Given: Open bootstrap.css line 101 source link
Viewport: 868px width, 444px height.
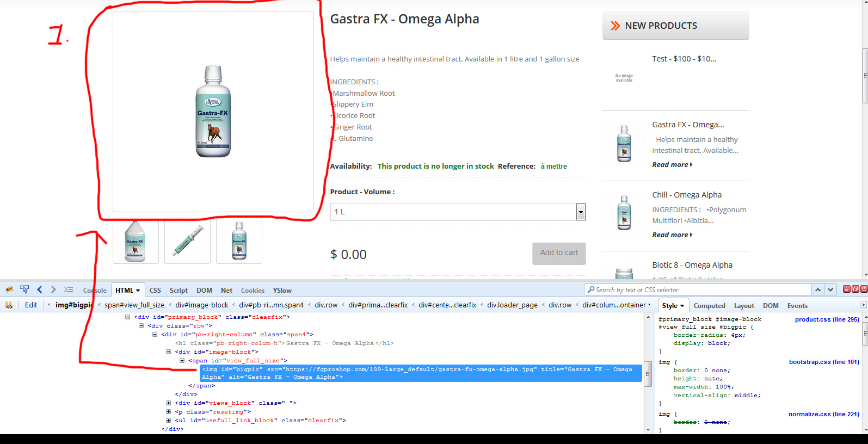Looking at the screenshot, I should pos(824,362).
